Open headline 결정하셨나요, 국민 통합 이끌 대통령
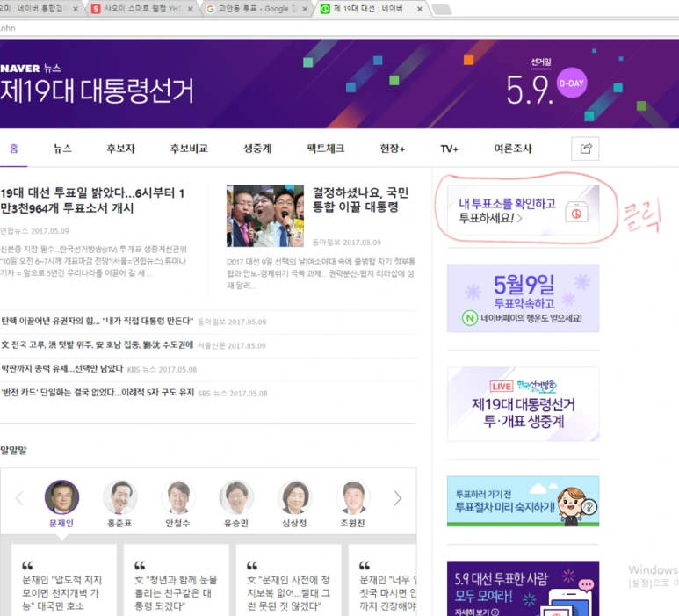The height and width of the screenshot is (616, 679). pyautogui.click(x=360, y=199)
